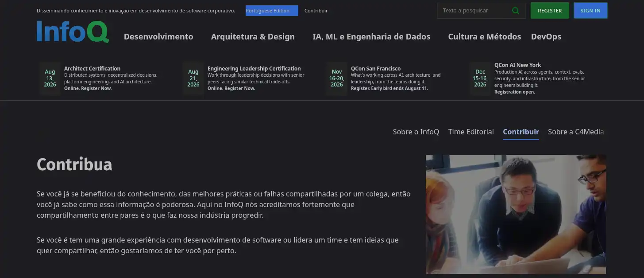Open the QCon San Francisco event title

[376, 68]
